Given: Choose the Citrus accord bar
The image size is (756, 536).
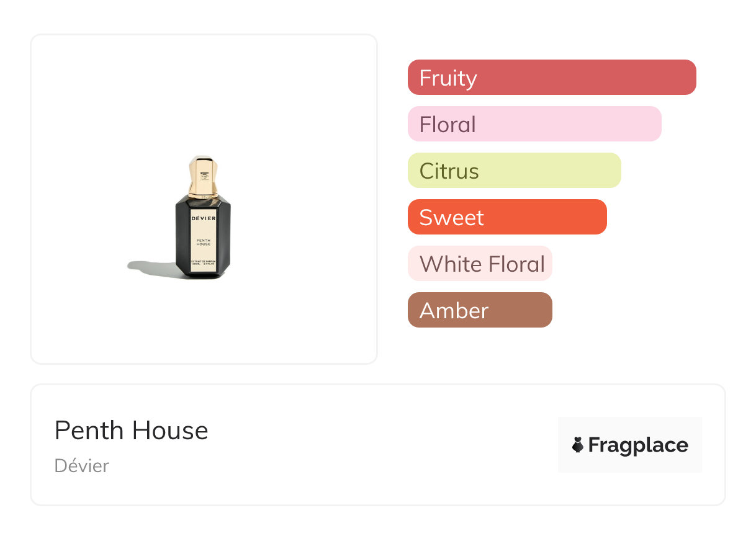Looking at the screenshot, I should (514, 171).
